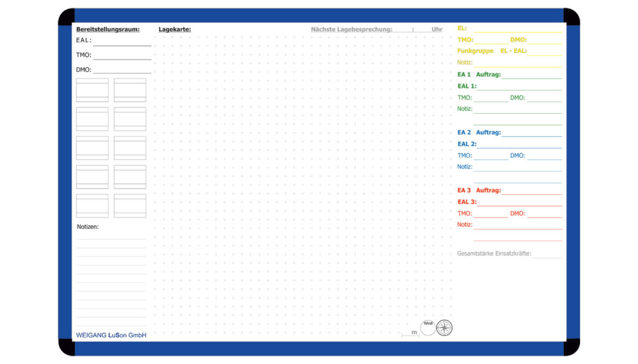The height and width of the screenshot is (364, 638).
Task: Click the green EA 1 Auftrag field
Action: click(531, 75)
